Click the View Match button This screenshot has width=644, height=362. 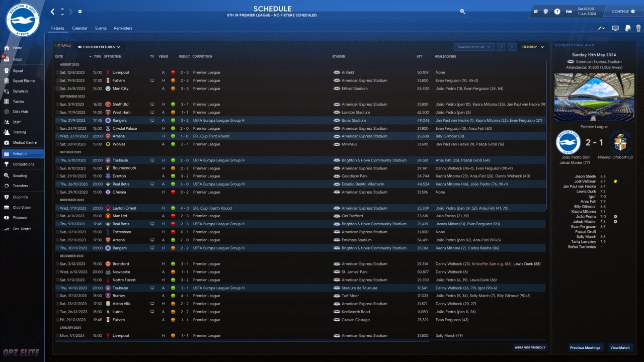pos(620,347)
